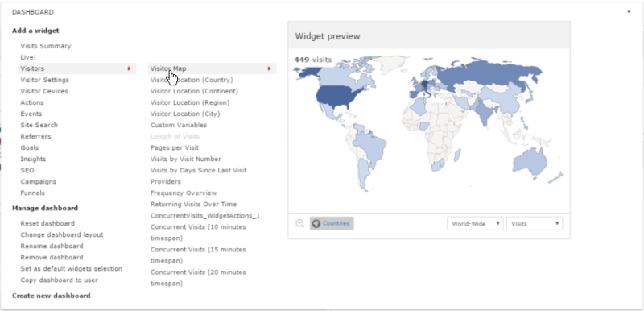Click Change dashboard layout
644x311 pixels.
(x=62, y=235)
